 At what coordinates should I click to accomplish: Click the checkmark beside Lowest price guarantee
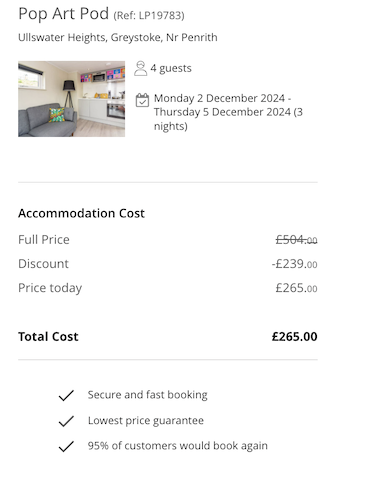click(66, 421)
